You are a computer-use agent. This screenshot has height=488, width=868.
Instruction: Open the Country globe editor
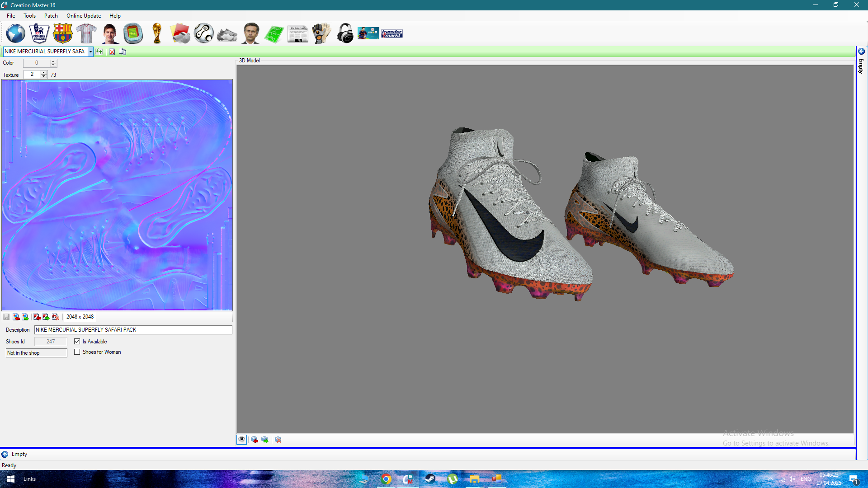[15, 33]
